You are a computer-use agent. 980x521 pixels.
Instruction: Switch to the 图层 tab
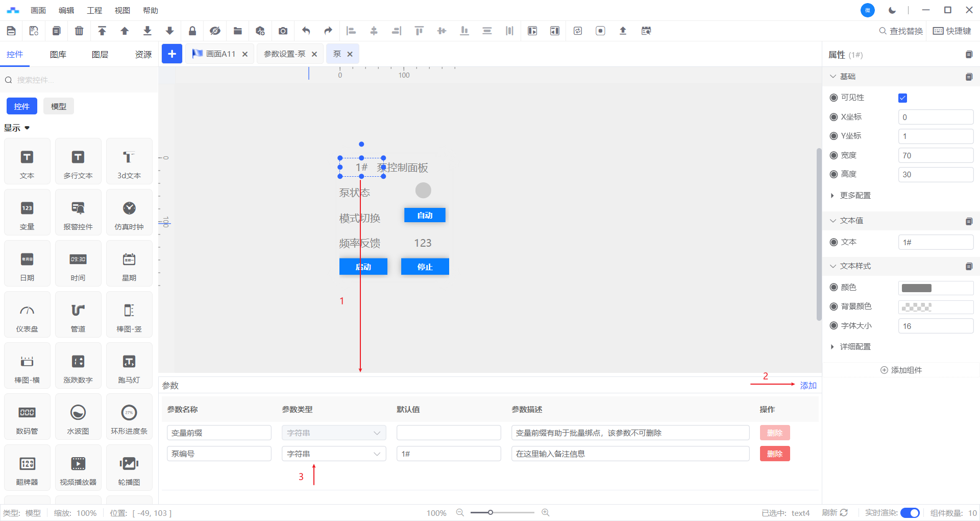[100, 55]
